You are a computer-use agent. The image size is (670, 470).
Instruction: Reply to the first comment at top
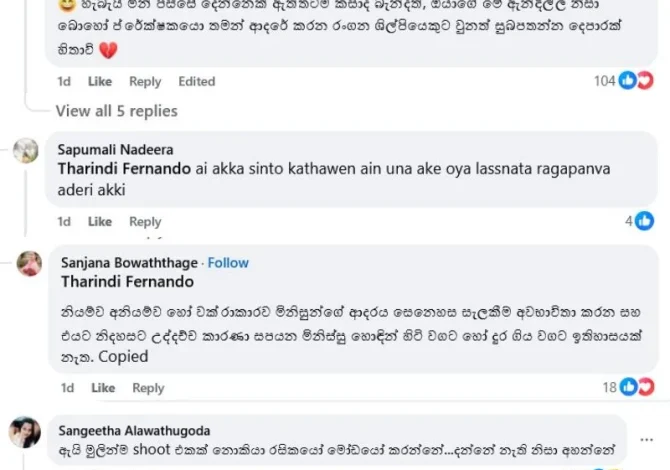point(145,81)
